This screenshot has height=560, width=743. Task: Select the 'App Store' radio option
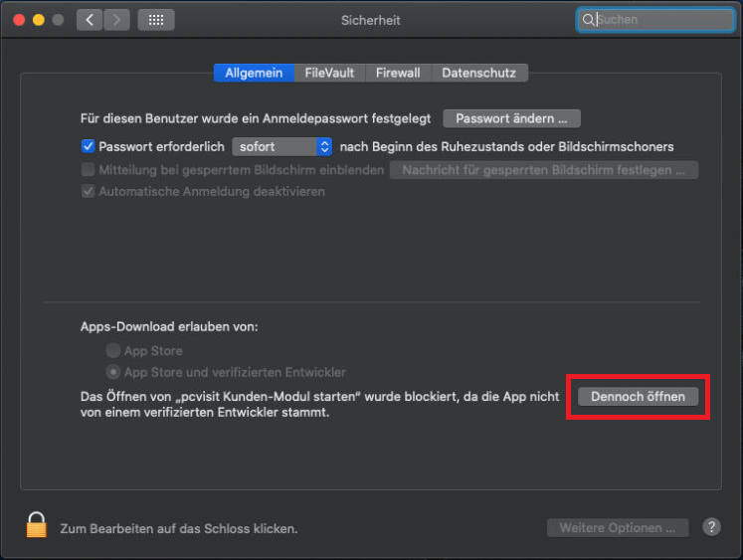113,350
